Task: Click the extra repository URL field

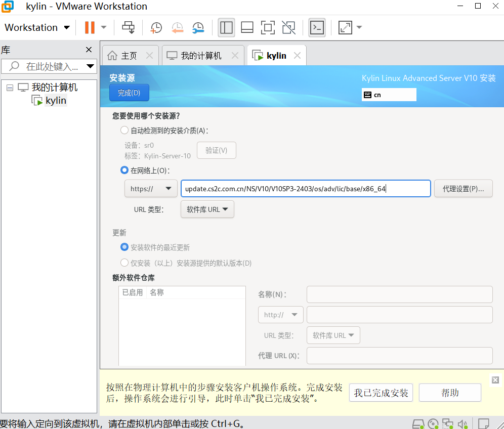Action: (x=400, y=315)
